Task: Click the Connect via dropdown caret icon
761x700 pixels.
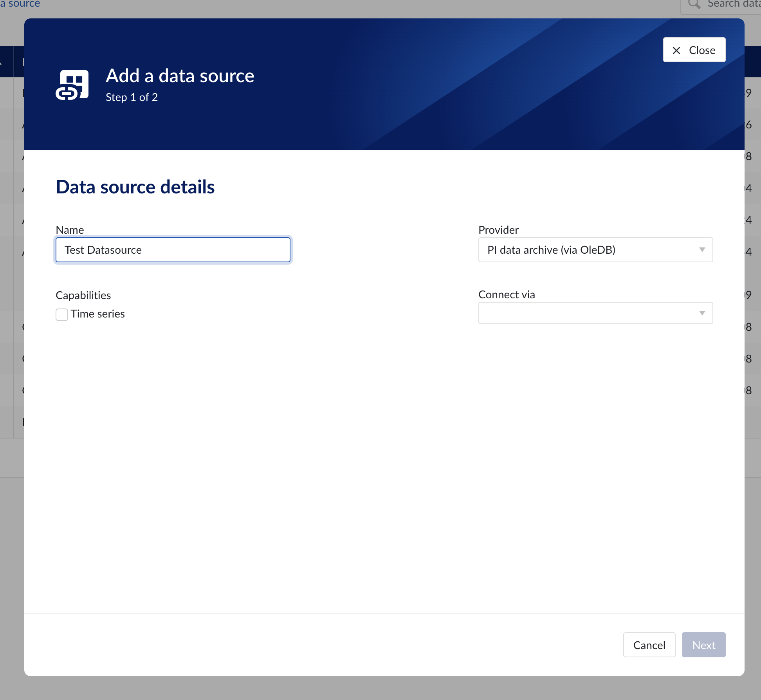Action: coord(702,313)
